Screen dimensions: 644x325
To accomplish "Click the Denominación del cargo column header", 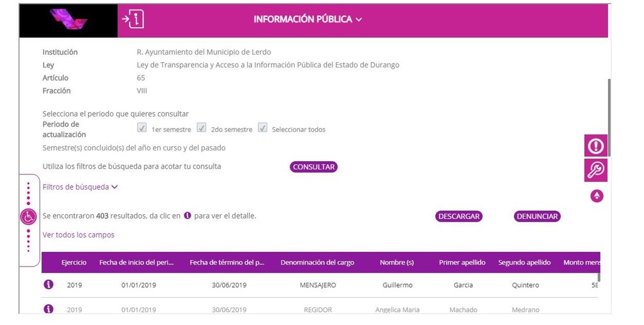I will click(x=317, y=263).
